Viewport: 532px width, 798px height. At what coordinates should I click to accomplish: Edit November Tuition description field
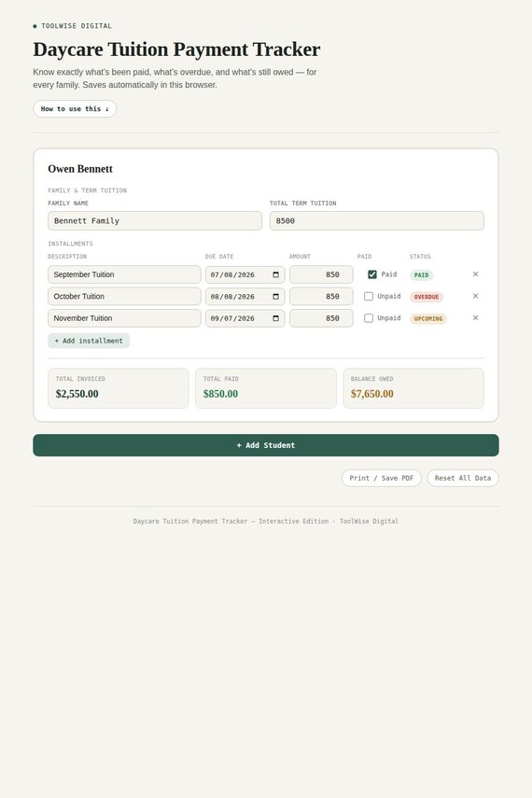click(x=124, y=318)
